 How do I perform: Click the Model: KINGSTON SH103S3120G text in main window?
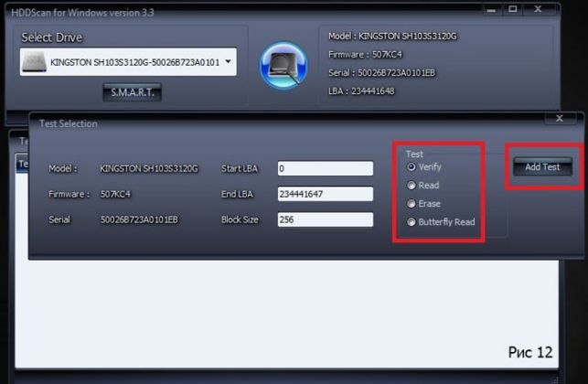392,37
